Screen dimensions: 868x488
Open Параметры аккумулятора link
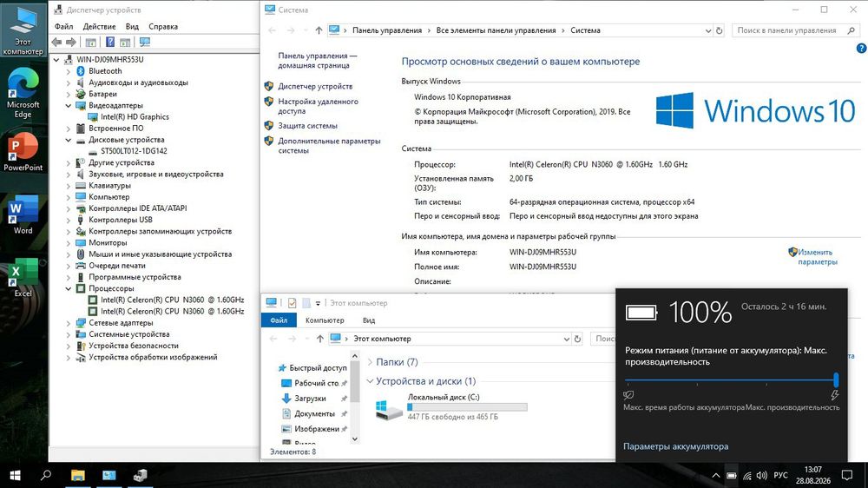675,446
